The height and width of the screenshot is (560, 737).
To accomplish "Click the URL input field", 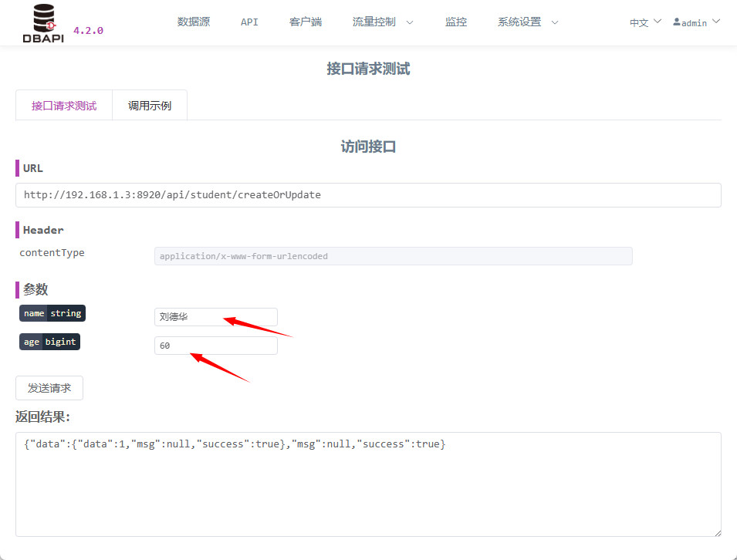I will 368,195.
